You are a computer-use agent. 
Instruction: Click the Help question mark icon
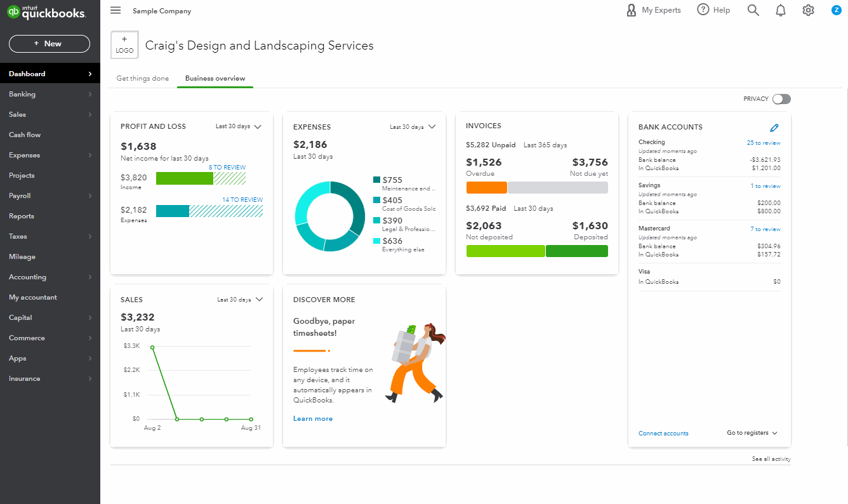703,10
